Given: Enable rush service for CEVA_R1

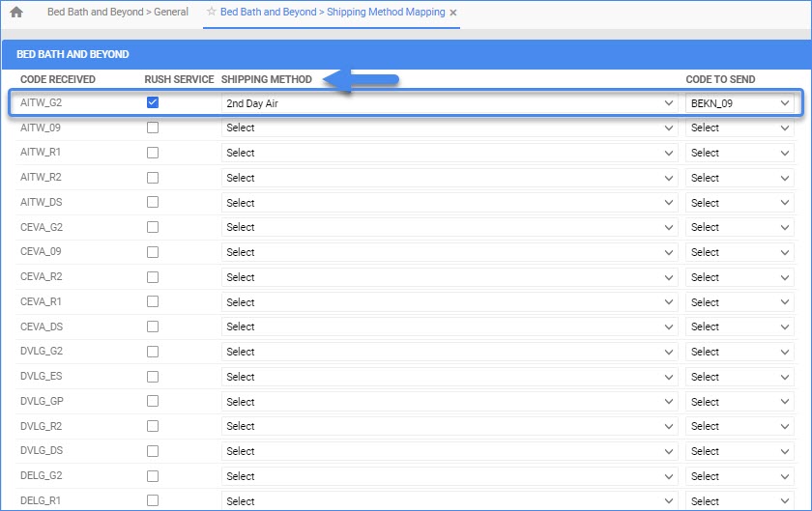Looking at the screenshot, I should tap(153, 301).
